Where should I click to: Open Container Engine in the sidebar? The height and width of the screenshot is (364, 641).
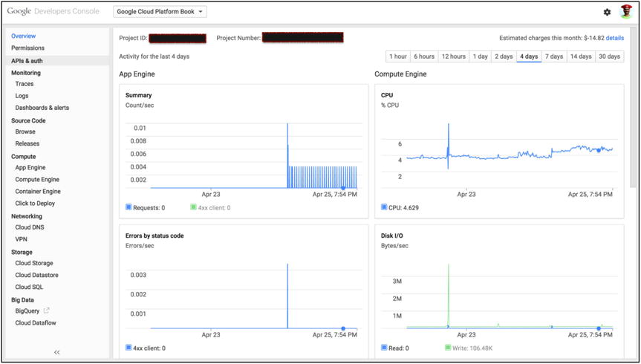point(38,192)
